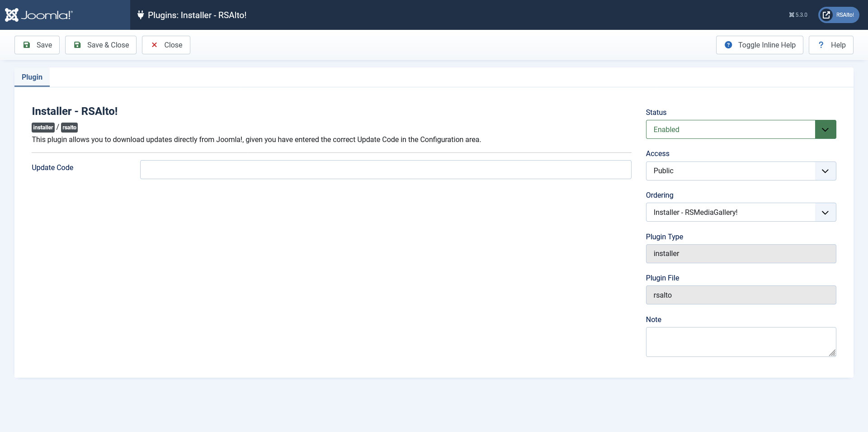The image size is (868, 432).
Task: Click the 'Plugin Type' label
Action: [665, 237]
